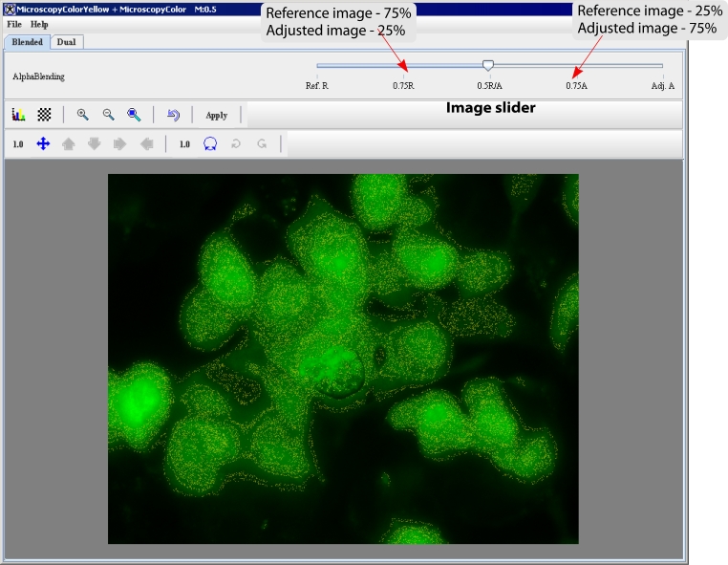The width and height of the screenshot is (728, 565).
Task: Select the blue circular rotate tool
Action: (210, 144)
